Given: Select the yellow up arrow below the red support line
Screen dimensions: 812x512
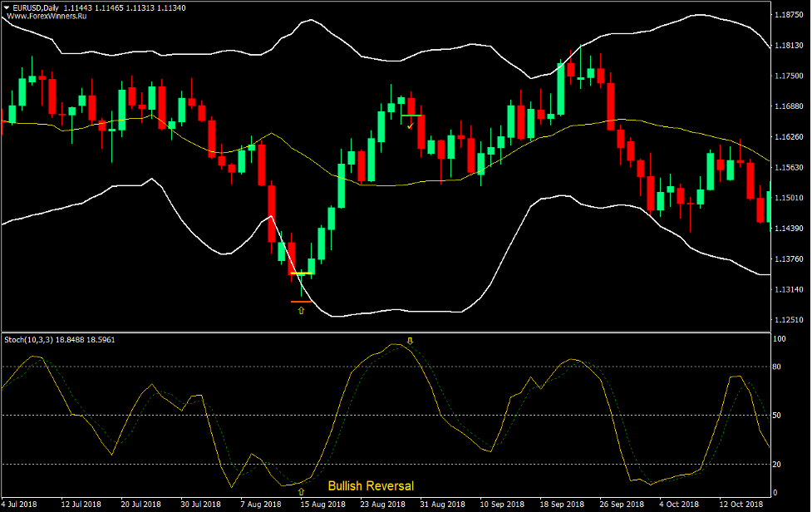Looking at the screenshot, I should click(x=299, y=309).
